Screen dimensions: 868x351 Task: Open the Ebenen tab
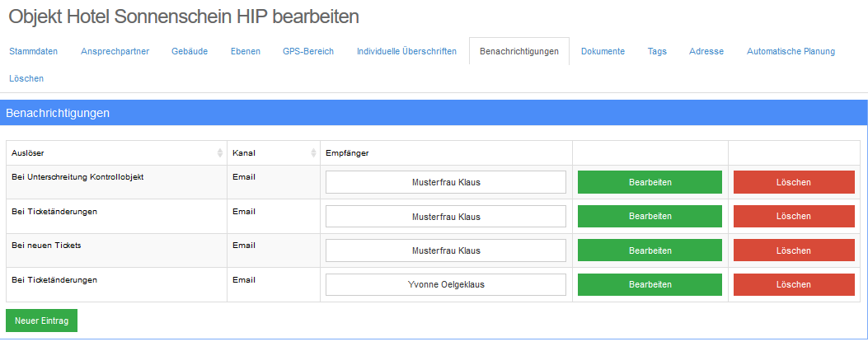point(246,51)
